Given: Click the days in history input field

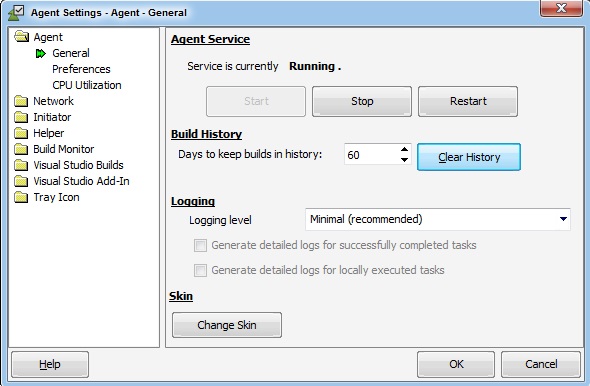Looking at the screenshot, I should coord(372,154).
